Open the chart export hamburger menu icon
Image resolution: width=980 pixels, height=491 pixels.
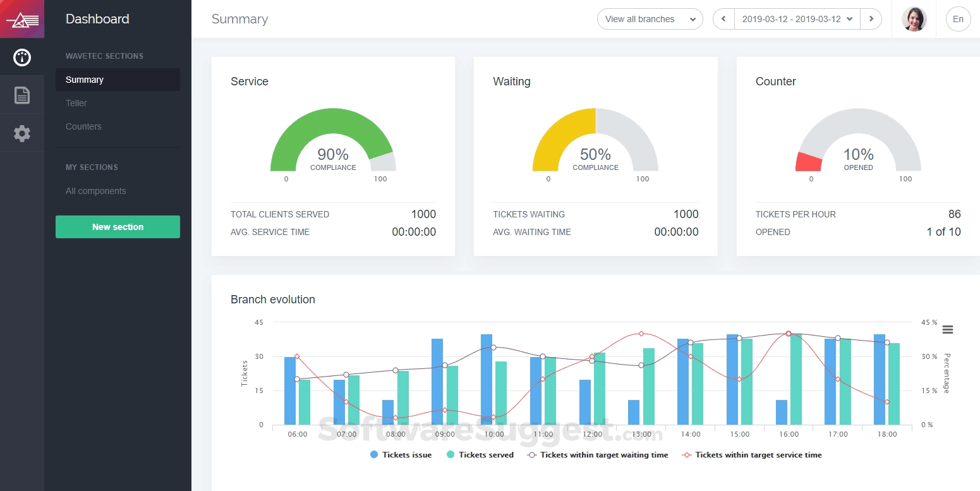click(947, 329)
